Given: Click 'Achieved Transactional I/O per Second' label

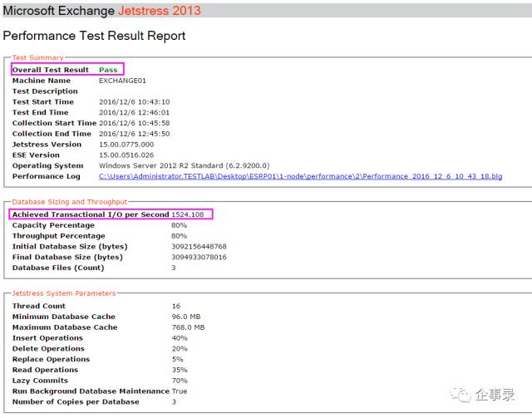Looking at the screenshot, I should 91,214.
